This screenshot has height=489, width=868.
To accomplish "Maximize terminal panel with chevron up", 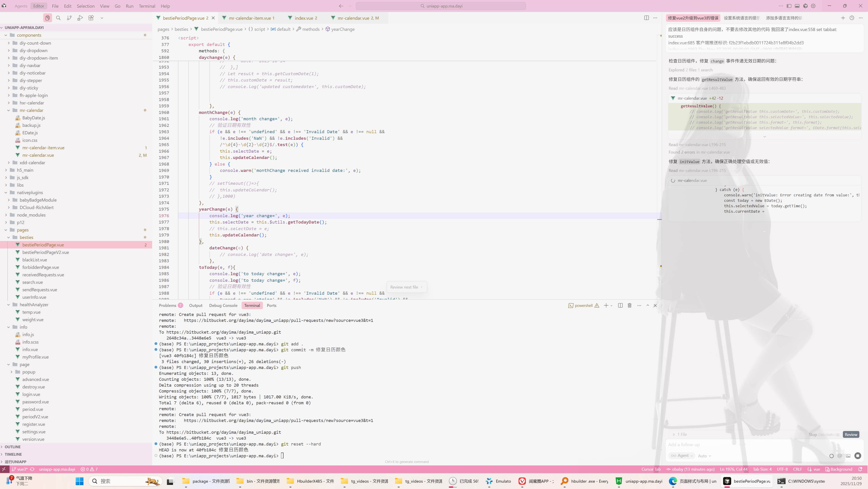I will click(648, 305).
